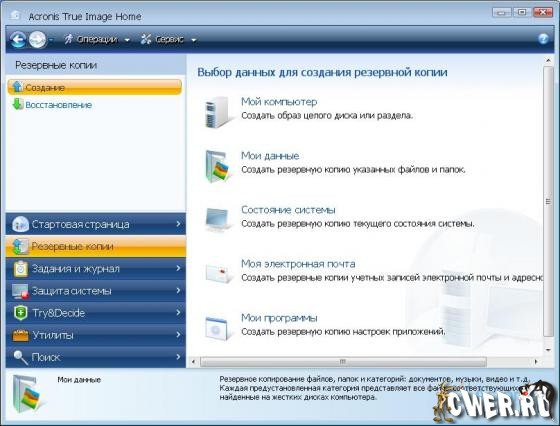Image resolution: width=560 pixels, height=426 pixels.
Task: Expand the Утилиты chevron
Action: [179, 335]
